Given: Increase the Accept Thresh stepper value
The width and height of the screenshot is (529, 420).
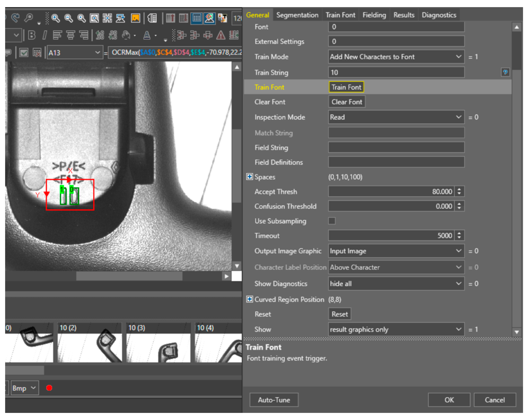Looking at the screenshot, I should (x=459, y=189).
